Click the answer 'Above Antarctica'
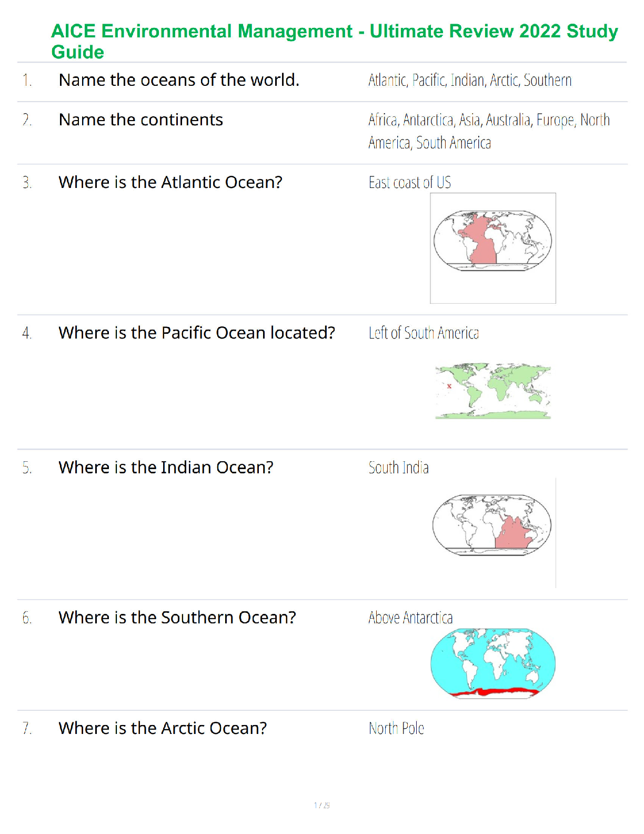Screen dimensions: 644x834 point(410,618)
